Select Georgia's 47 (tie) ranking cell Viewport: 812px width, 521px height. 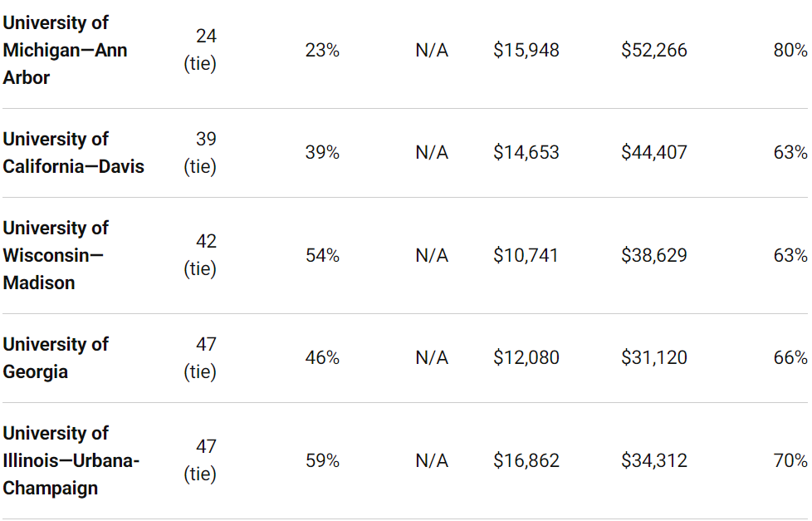click(x=200, y=357)
